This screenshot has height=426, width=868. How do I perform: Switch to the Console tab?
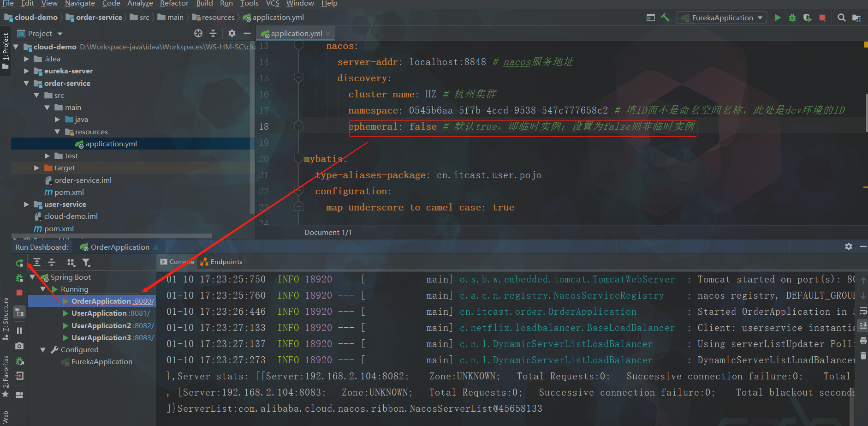pyautogui.click(x=177, y=262)
